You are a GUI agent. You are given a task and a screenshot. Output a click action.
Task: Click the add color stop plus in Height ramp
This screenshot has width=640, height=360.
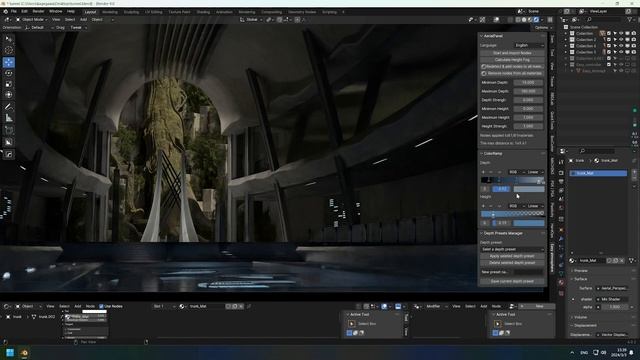484,206
